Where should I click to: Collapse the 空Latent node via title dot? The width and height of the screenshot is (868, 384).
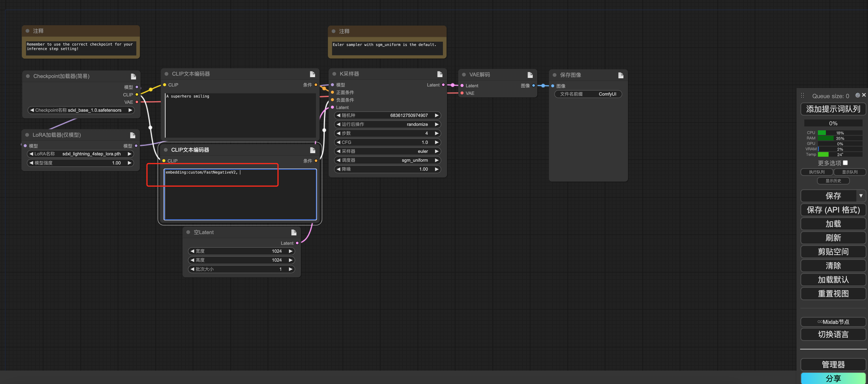click(x=188, y=232)
